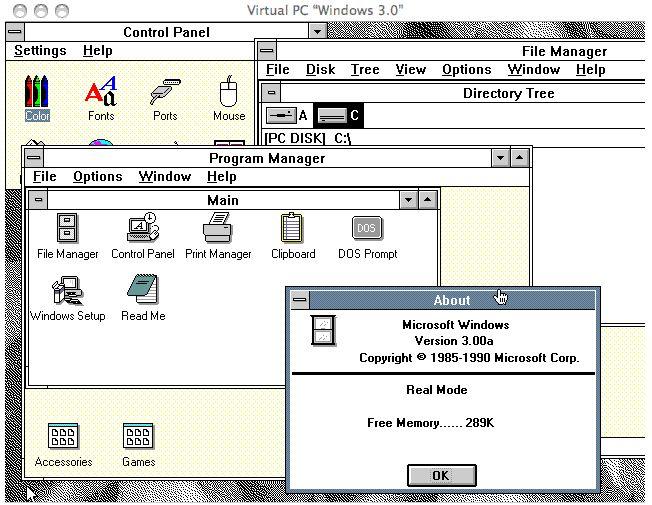
Task: Open File Manager's system menu box
Action: coord(267,51)
